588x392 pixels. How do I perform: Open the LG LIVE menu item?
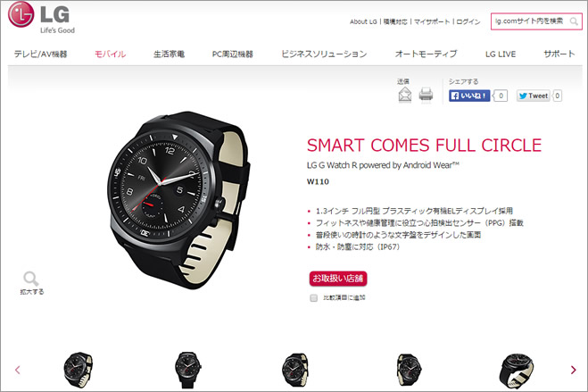point(501,54)
